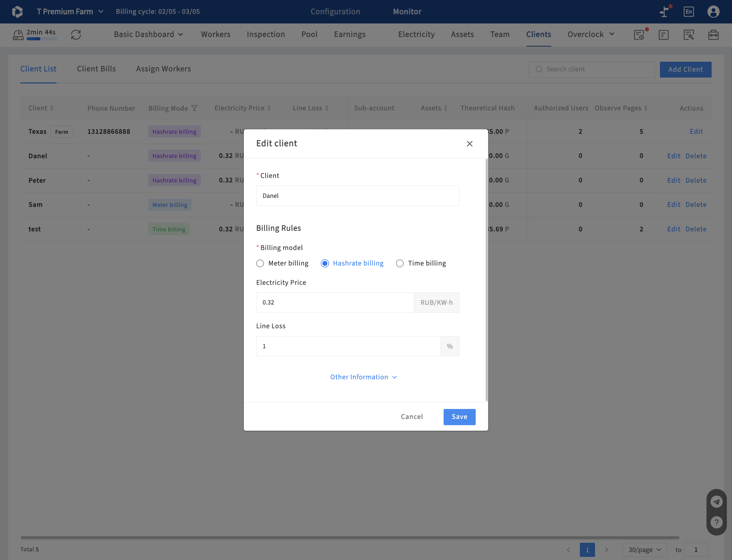Open the Telegram contact icon
The image size is (732, 560).
click(x=716, y=501)
